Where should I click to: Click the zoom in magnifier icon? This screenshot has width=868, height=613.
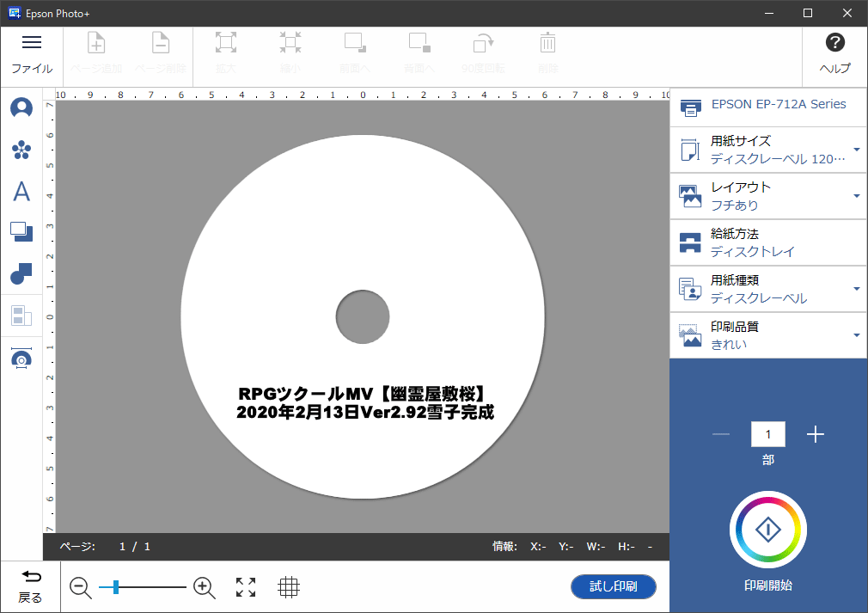(x=204, y=587)
